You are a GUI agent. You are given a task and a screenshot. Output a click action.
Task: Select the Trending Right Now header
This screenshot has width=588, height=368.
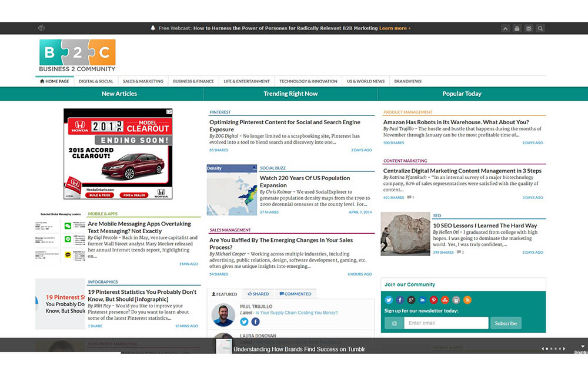tap(290, 94)
